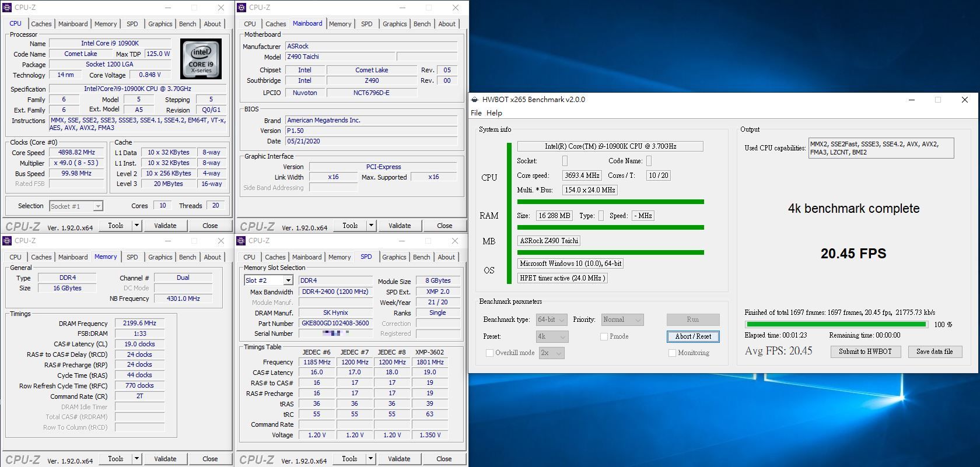Viewport: 980px width, 467px height.
Task: Click the motherboard Model field Z490 Taichi
Action: (341, 57)
